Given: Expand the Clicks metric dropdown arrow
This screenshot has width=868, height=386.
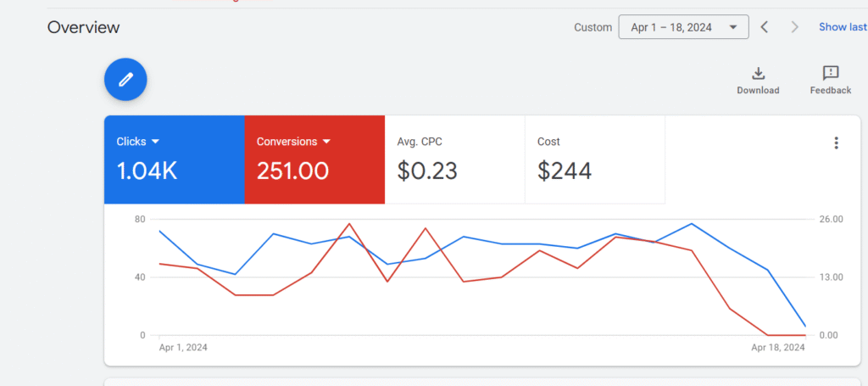Looking at the screenshot, I should click(x=155, y=142).
